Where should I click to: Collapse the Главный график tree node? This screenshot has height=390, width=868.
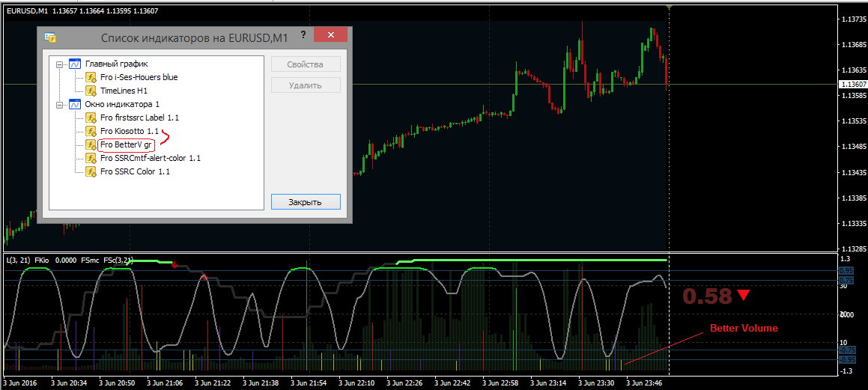[x=59, y=64]
